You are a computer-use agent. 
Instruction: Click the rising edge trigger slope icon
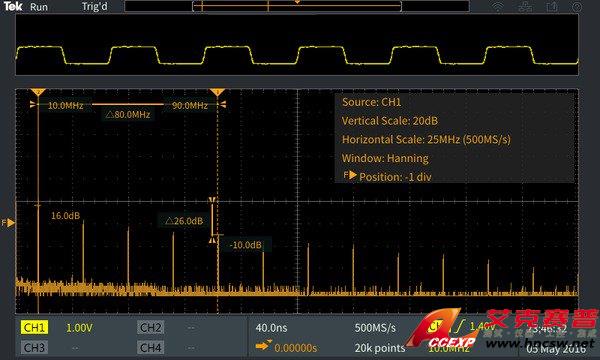pyautogui.click(x=460, y=326)
